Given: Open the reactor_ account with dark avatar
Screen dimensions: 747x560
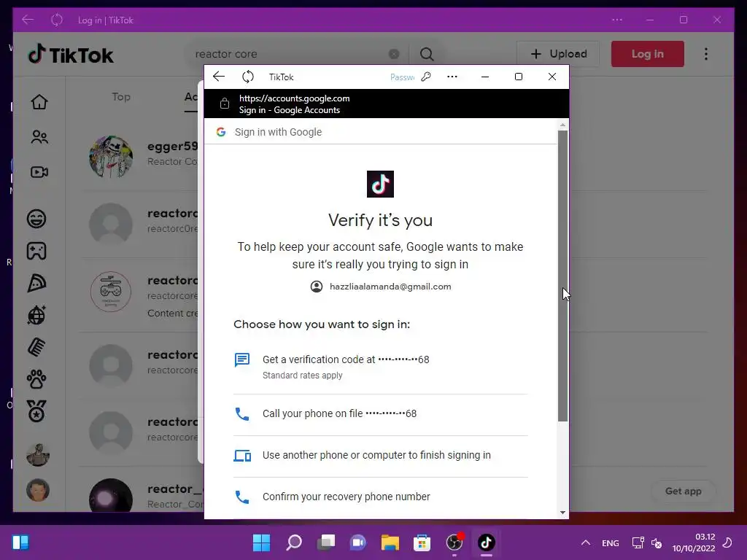Looking at the screenshot, I should click(x=111, y=495).
